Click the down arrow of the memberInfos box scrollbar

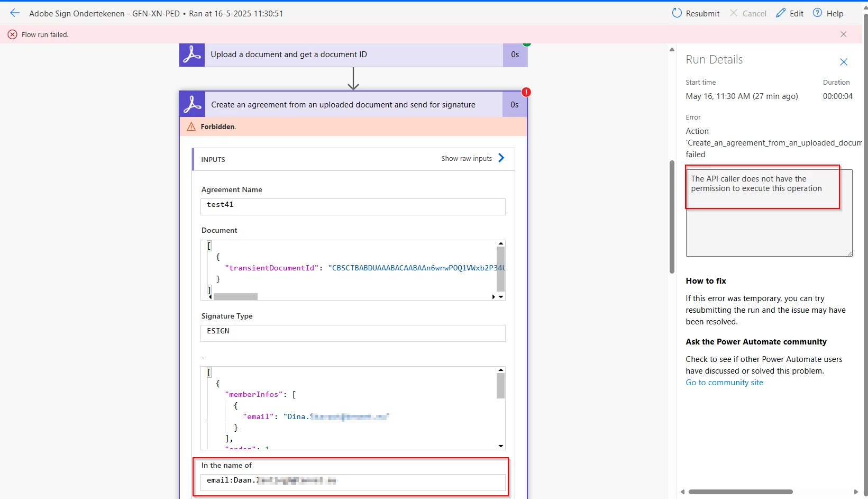click(501, 446)
